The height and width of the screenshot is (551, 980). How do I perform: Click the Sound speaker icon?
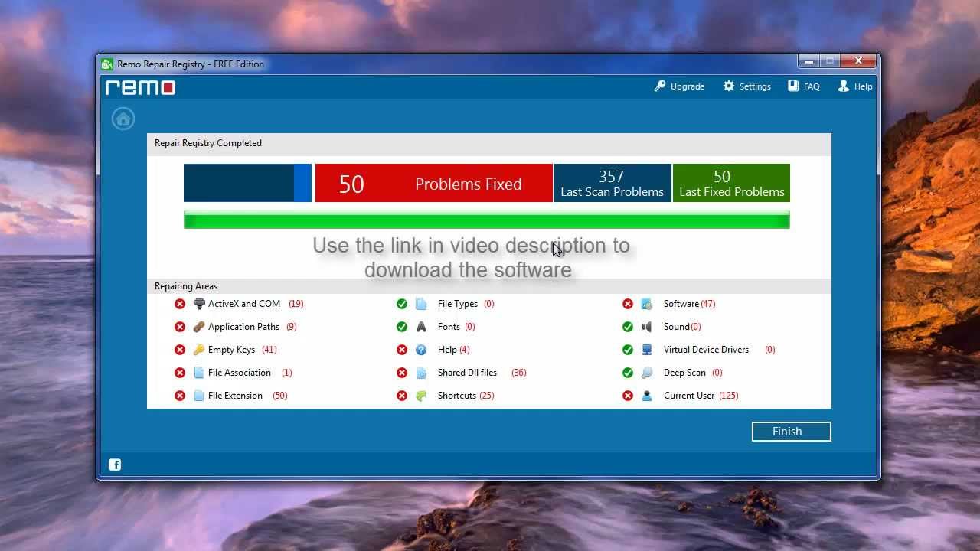tap(647, 327)
